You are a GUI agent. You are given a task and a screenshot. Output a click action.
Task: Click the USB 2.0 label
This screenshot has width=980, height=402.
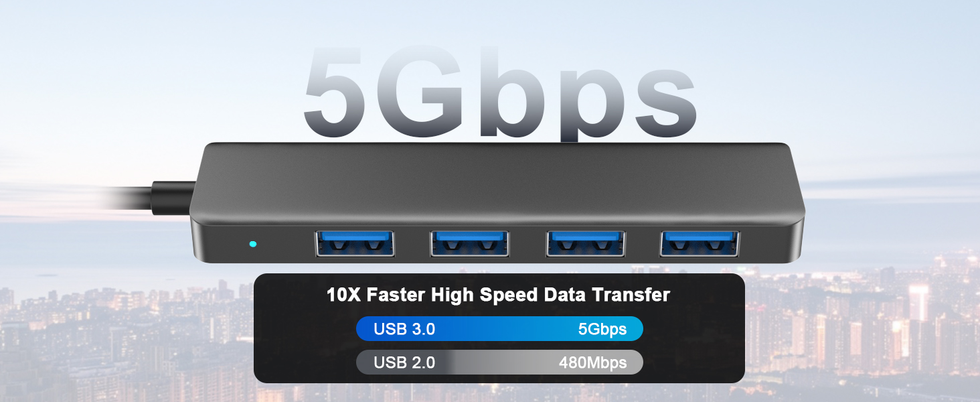[404, 363]
